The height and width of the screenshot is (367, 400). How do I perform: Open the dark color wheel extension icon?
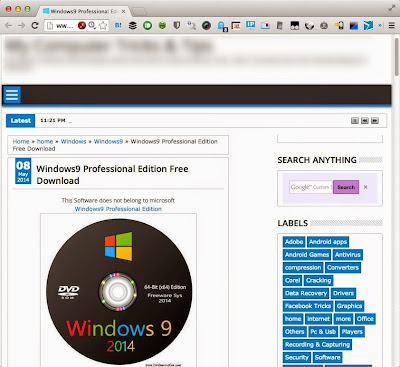206,25
